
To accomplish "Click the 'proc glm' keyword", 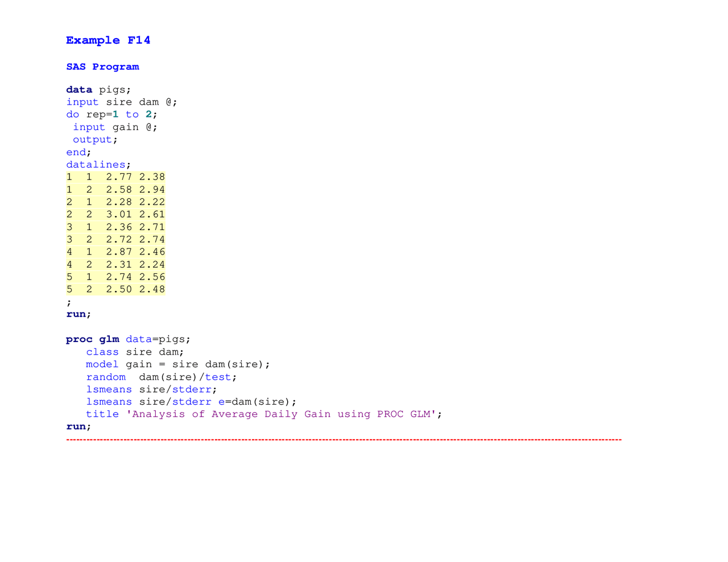I will [x=92, y=339].
